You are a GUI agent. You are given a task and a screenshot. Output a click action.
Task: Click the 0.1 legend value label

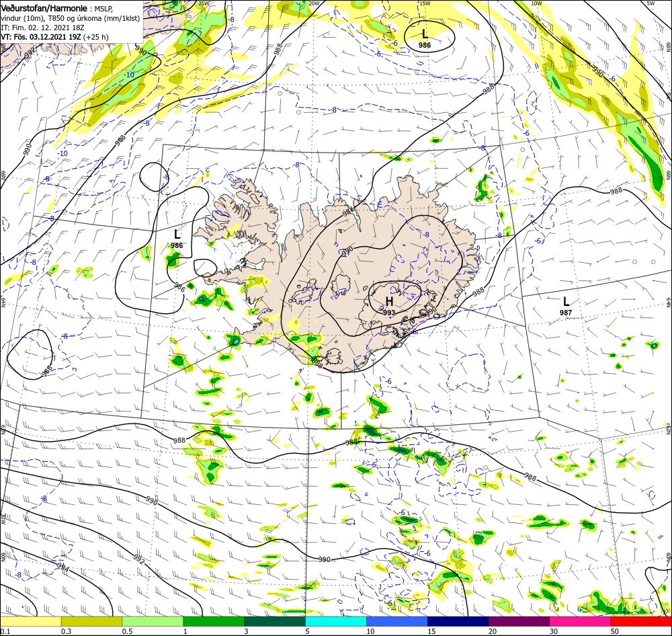tap(5, 631)
